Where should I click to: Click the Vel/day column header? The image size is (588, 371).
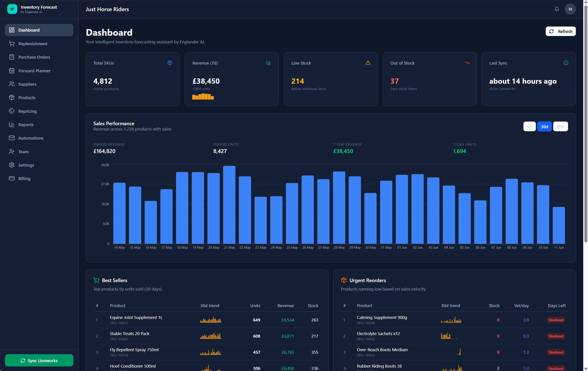click(x=521, y=306)
